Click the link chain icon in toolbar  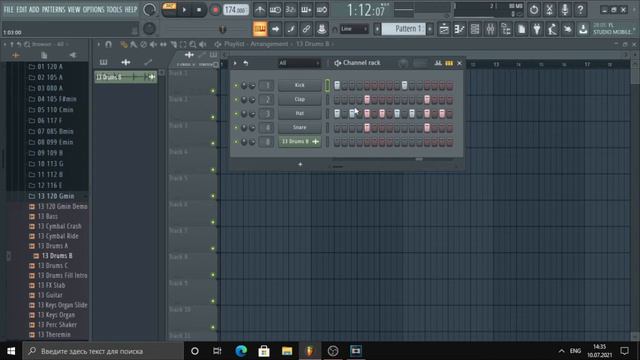point(306,29)
